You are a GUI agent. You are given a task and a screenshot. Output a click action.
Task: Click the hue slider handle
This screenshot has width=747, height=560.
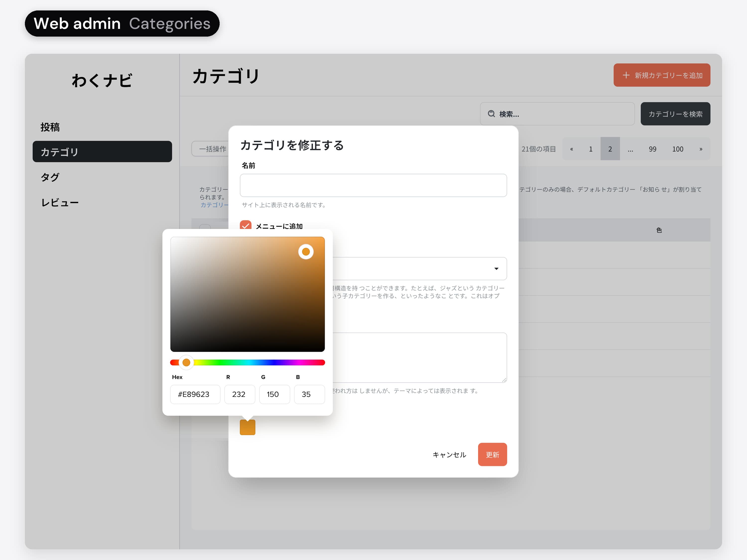(186, 363)
